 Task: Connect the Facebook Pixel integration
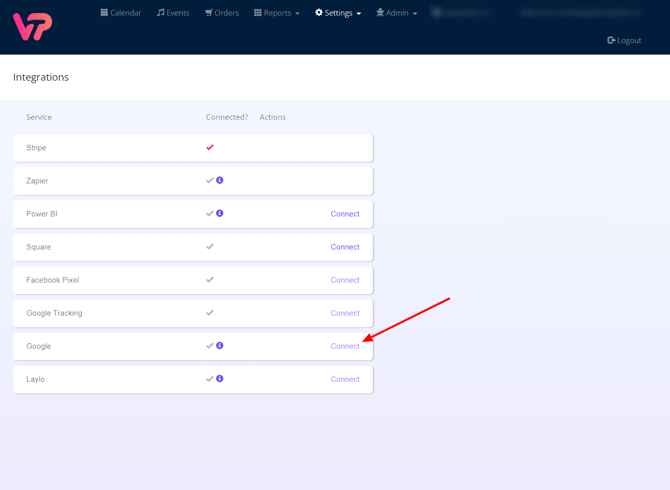345,280
